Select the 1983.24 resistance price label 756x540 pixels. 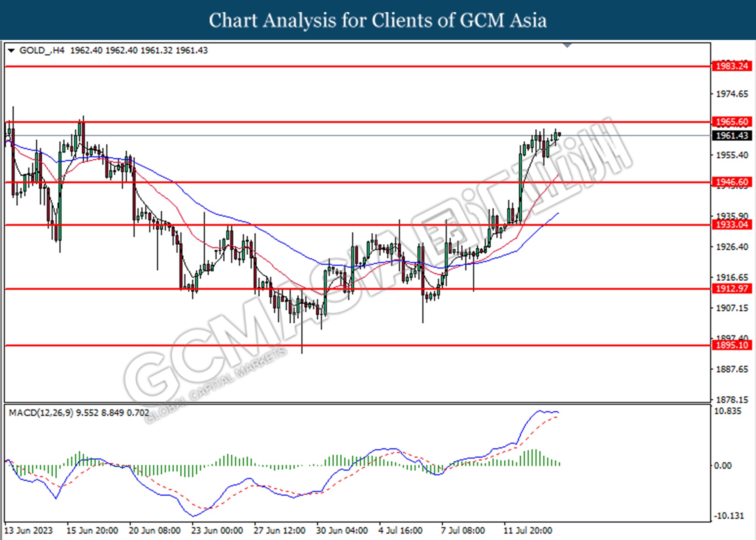click(732, 66)
